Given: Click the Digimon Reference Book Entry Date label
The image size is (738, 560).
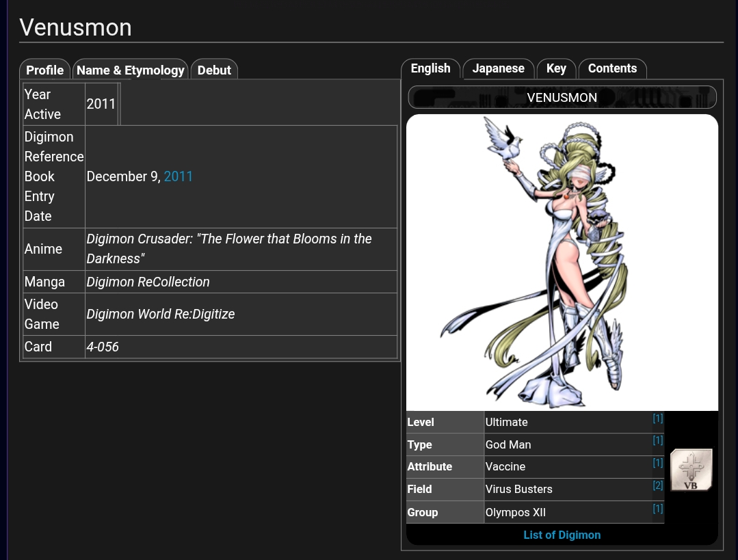Looking at the screenshot, I should [x=53, y=176].
